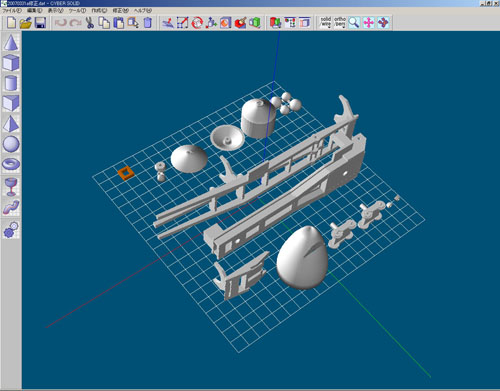Select the large egg-shaped object
This screenshot has height=391, width=500.
coord(302,257)
